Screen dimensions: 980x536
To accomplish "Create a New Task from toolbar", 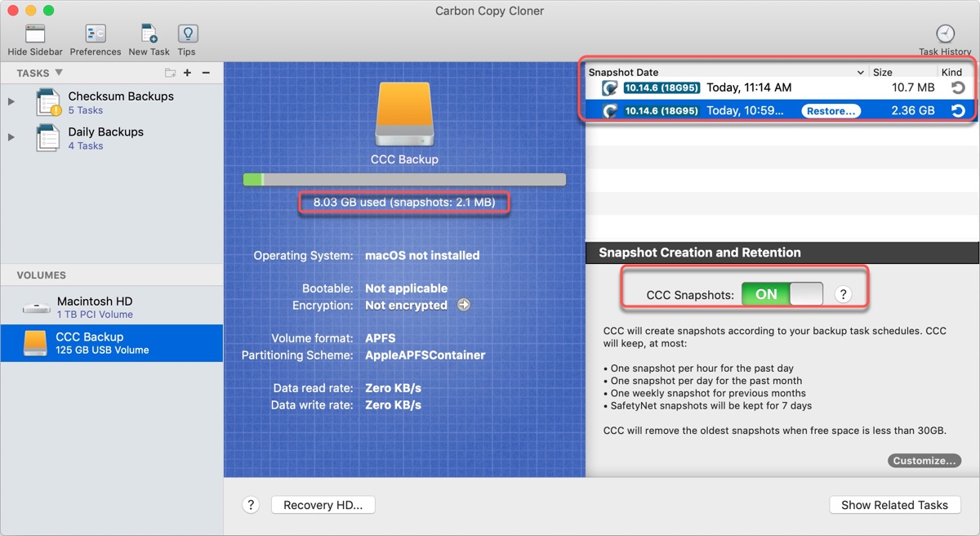I will [149, 34].
